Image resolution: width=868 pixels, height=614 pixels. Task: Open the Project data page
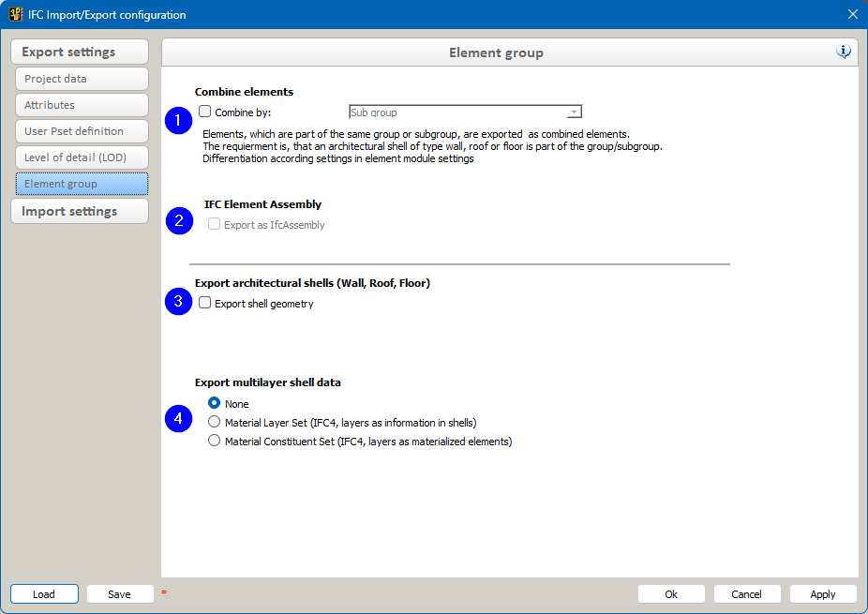coord(82,79)
